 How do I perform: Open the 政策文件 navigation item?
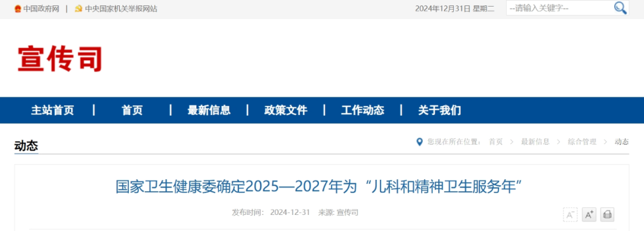pos(286,110)
